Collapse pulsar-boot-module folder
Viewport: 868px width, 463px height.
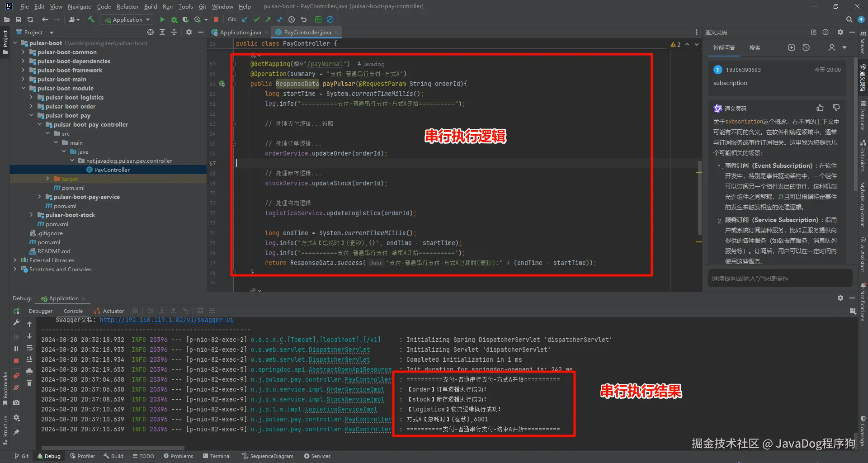[23, 88]
